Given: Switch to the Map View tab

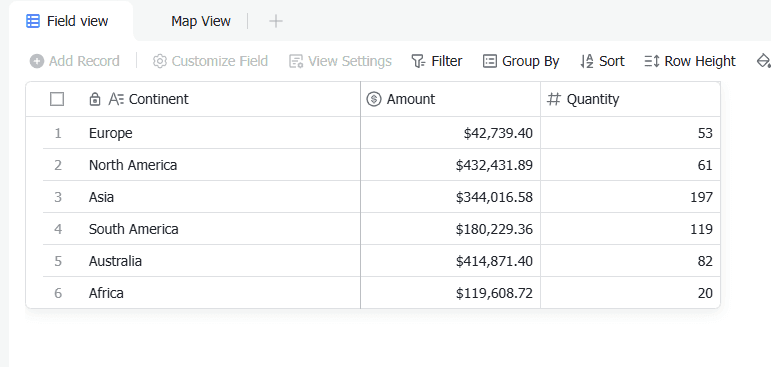Looking at the screenshot, I should (201, 21).
